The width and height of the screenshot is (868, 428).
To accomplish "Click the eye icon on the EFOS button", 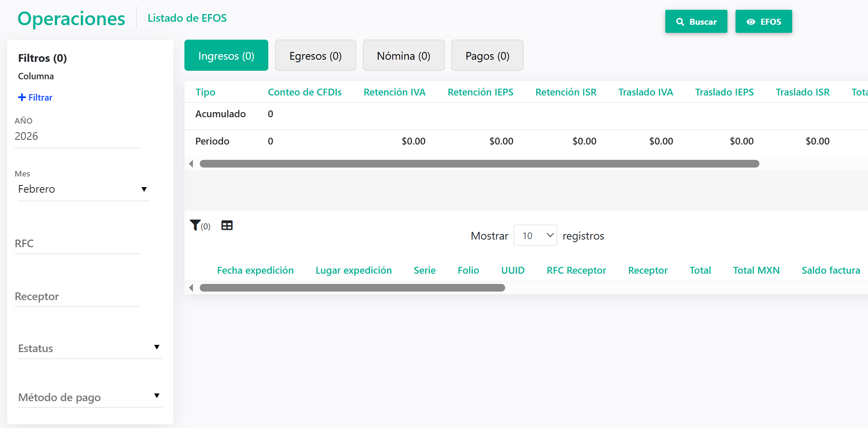I will point(751,21).
